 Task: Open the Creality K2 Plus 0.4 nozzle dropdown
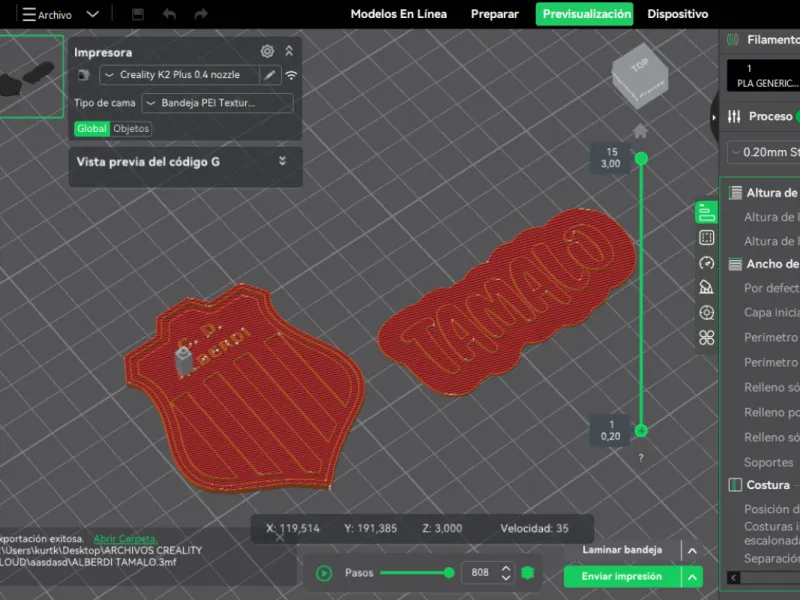(180, 75)
